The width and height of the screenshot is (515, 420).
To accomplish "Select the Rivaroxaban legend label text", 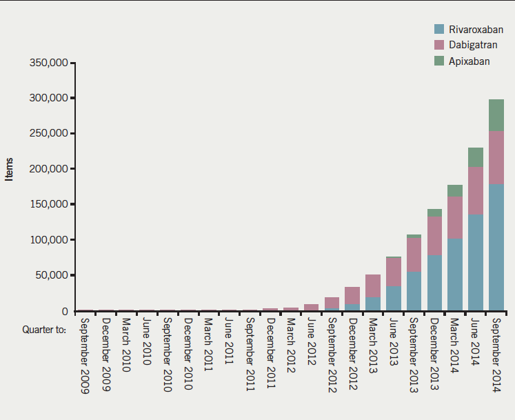I will coord(476,30).
